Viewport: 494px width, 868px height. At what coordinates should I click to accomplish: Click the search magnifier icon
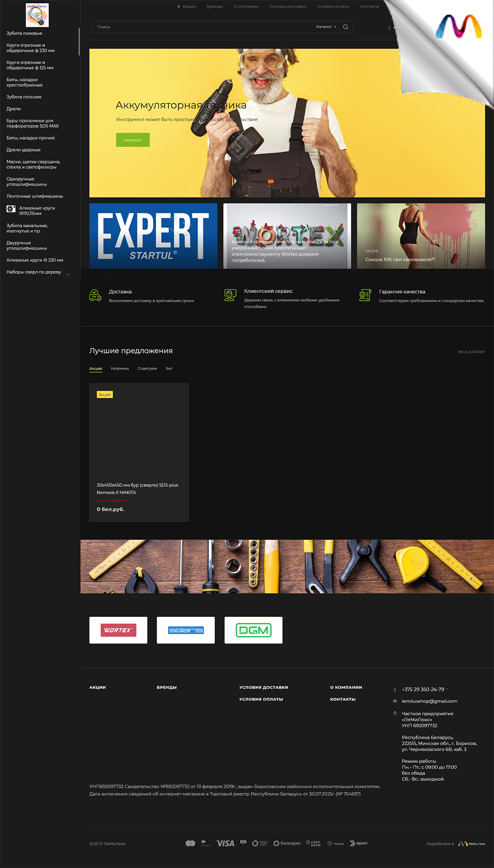coord(345,27)
